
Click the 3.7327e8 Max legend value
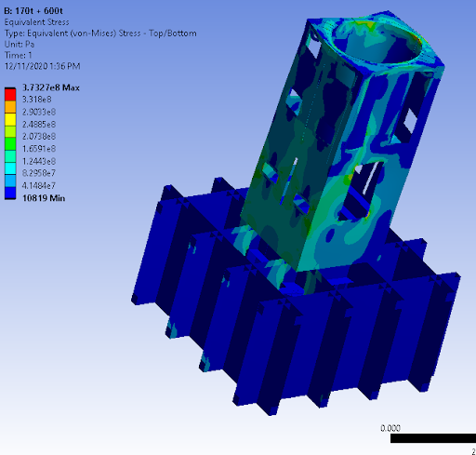click(51, 87)
